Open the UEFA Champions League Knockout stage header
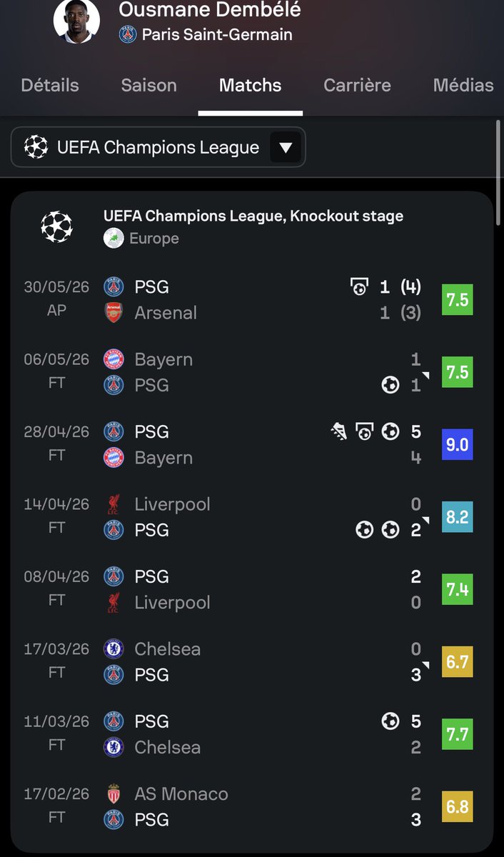 coord(253,216)
